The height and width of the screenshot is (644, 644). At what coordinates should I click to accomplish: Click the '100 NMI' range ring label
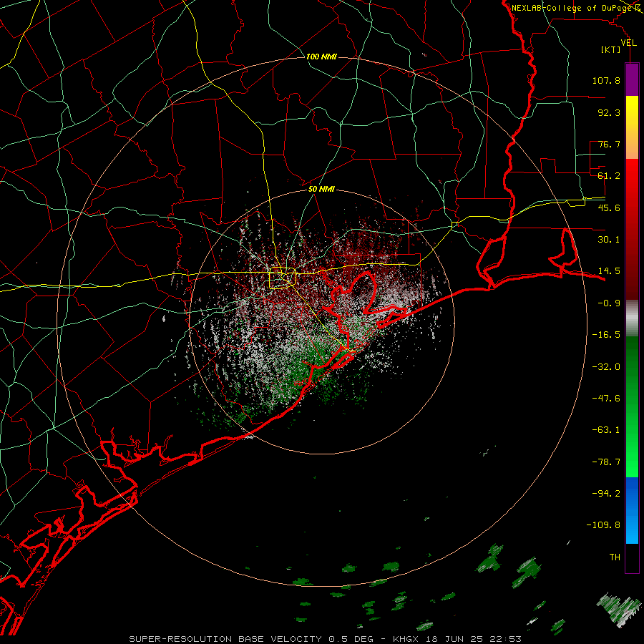click(x=321, y=57)
